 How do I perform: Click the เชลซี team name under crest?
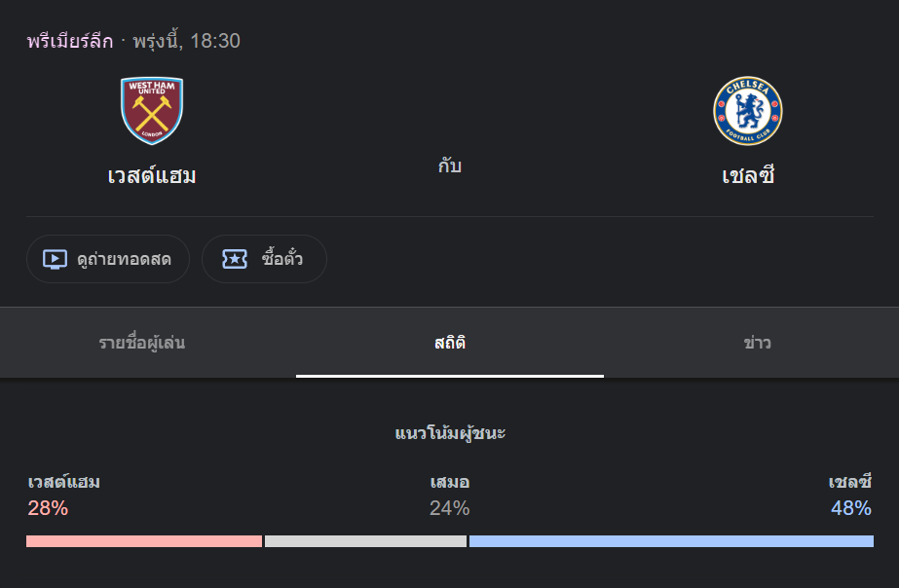748,175
